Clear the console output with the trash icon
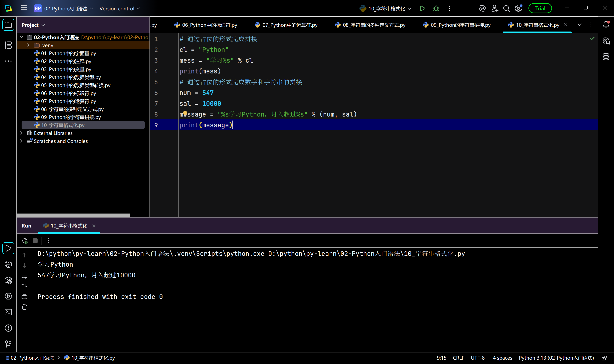Screen dimensions: 614x364 point(24,307)
